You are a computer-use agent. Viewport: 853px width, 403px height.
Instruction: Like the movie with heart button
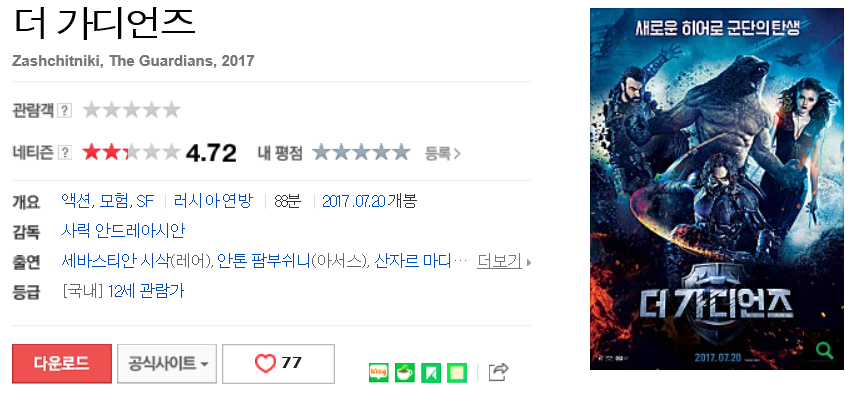pyautogui.click(x=278, y=363)
